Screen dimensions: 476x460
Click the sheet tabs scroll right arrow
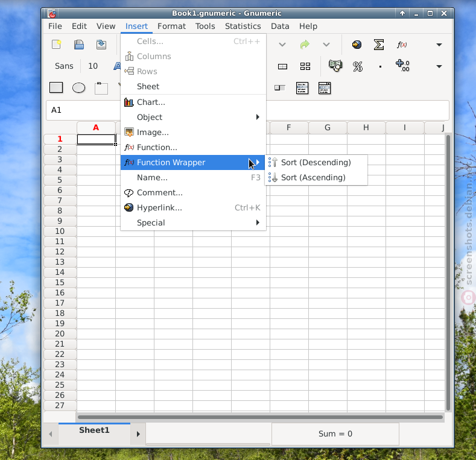[138, 434]
